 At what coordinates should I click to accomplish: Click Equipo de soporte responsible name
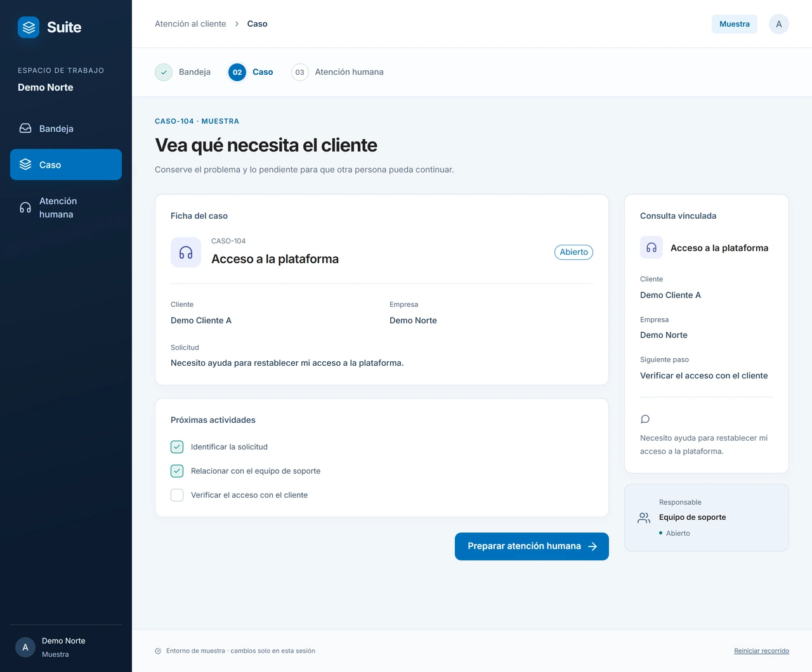click(693, 517)
